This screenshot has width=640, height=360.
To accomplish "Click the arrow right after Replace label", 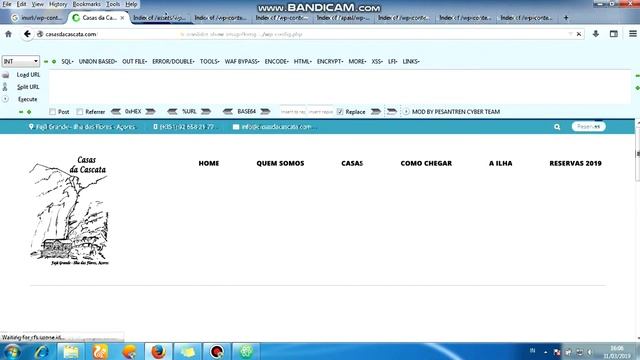I will pyautogui.click(x=376, y=111).
